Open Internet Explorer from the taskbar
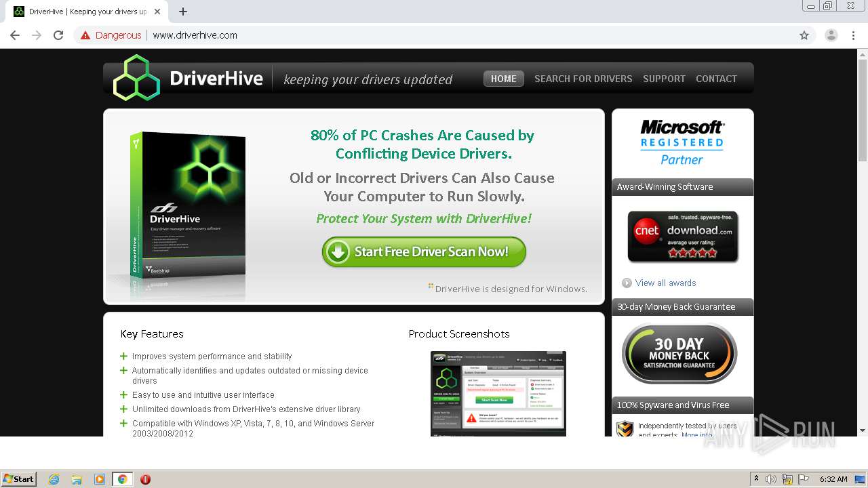The height and width of the screenshot is (488, 868). coord(54,479)
